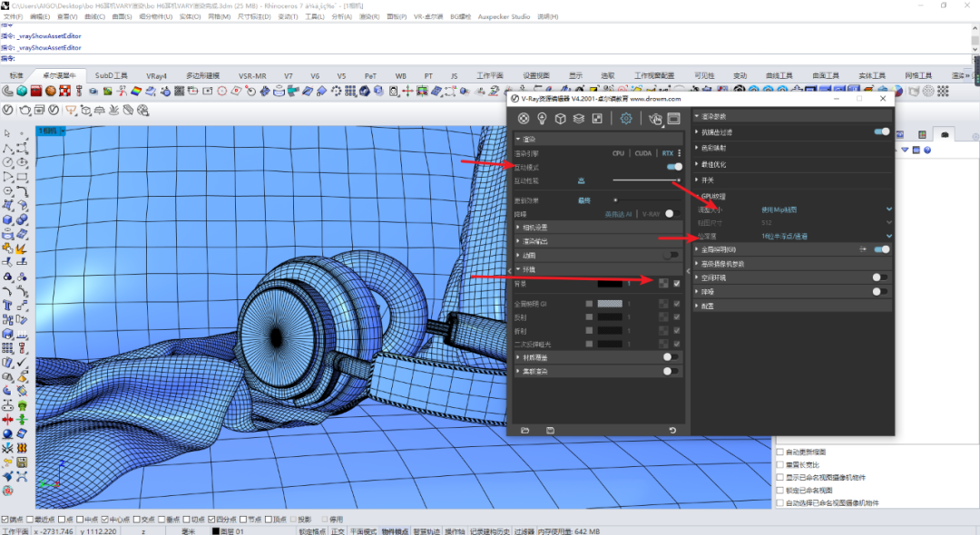
Task: Expand the 渲染输出 section
Action: (598, 241)
